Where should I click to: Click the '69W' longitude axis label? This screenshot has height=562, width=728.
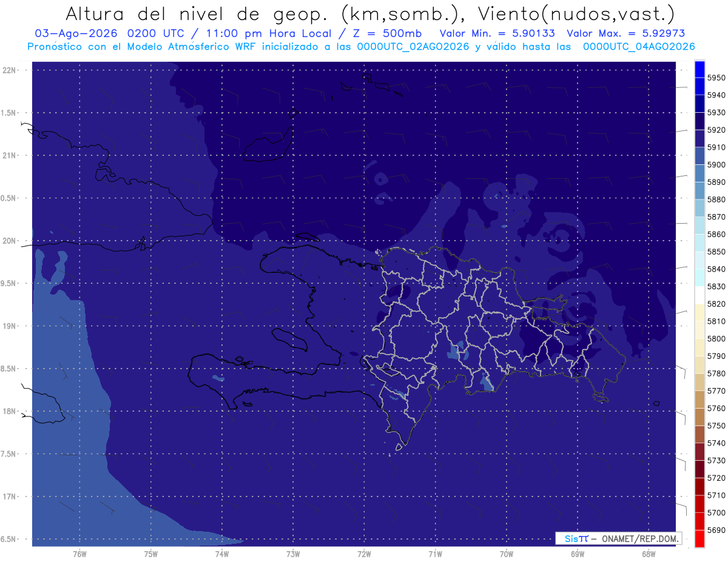pyautogui.click(x=578, y=554)
